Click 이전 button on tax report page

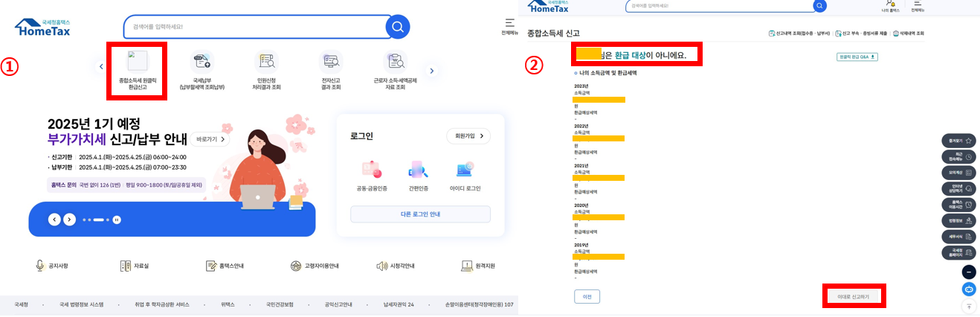[587, 296]
